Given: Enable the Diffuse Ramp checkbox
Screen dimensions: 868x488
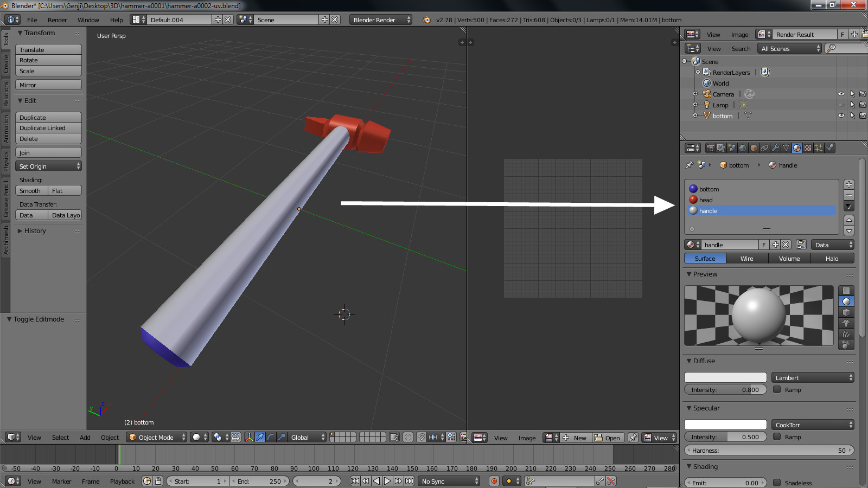Looking at the screenshot, I should [x=777, y=389].
